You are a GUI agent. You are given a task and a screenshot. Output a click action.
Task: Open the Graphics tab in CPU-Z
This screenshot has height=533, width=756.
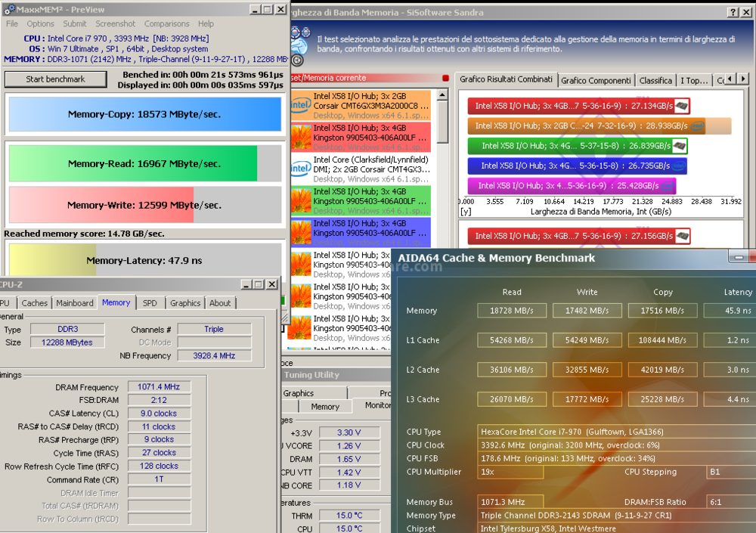185,303
